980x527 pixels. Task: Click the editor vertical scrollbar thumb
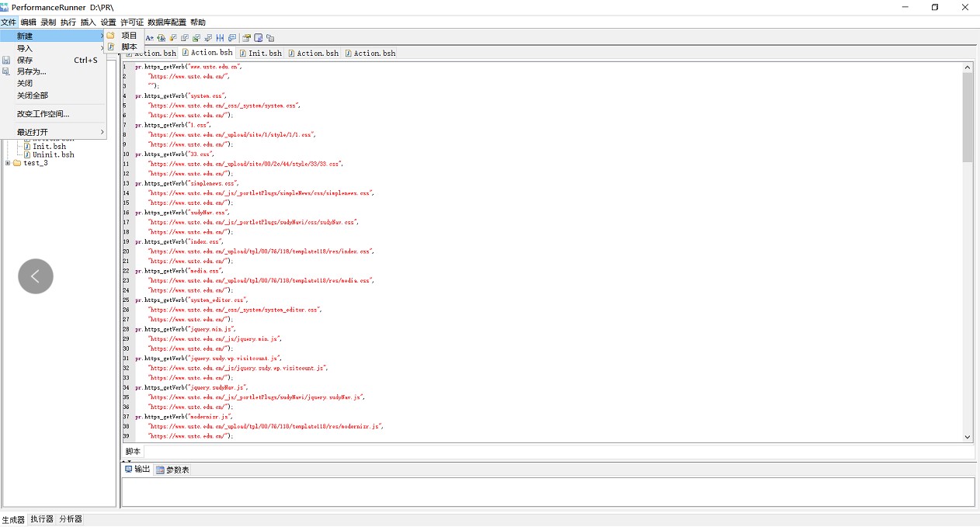tap(968, 117)
